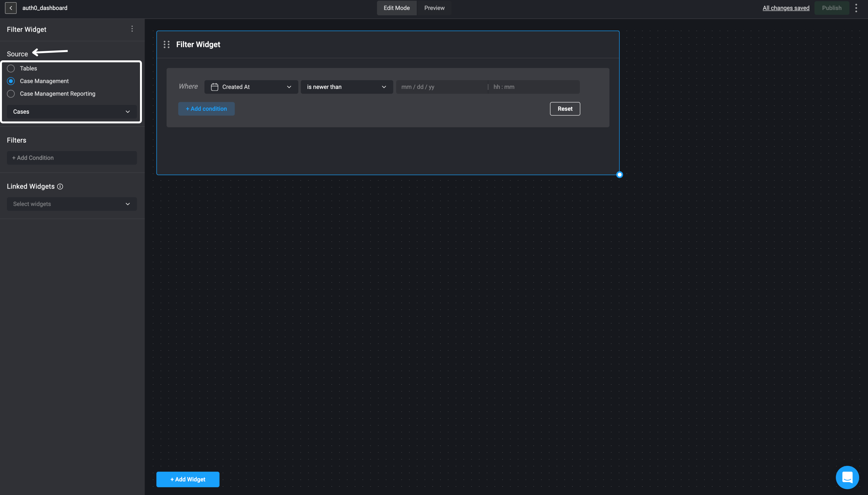Click the back arrow beside auth0_dashboard

pos(11,8)
